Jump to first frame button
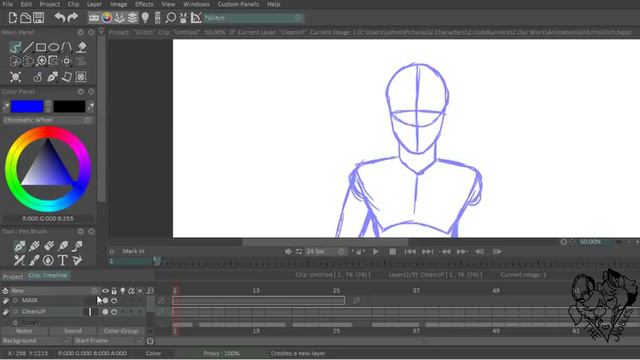Image resolution: width=640 pixels, height=360 pixels. pyautogui.click(x=410, y=251)
